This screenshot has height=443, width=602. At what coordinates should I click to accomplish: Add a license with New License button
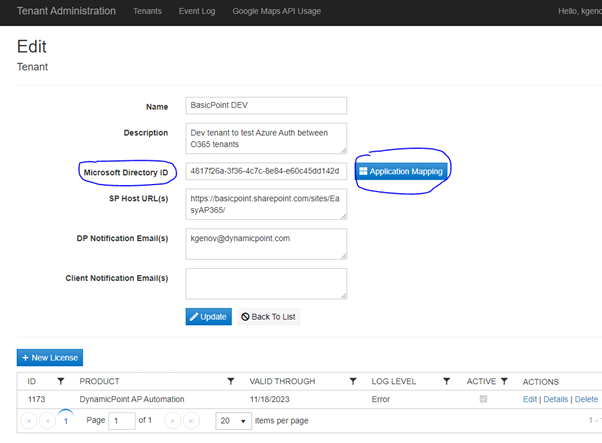[49, 357]
